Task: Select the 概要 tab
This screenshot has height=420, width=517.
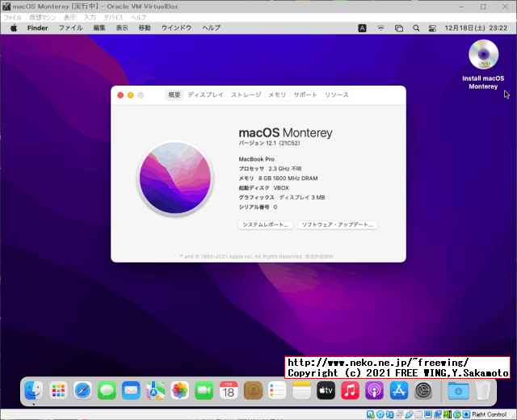Action: point(174,95)
